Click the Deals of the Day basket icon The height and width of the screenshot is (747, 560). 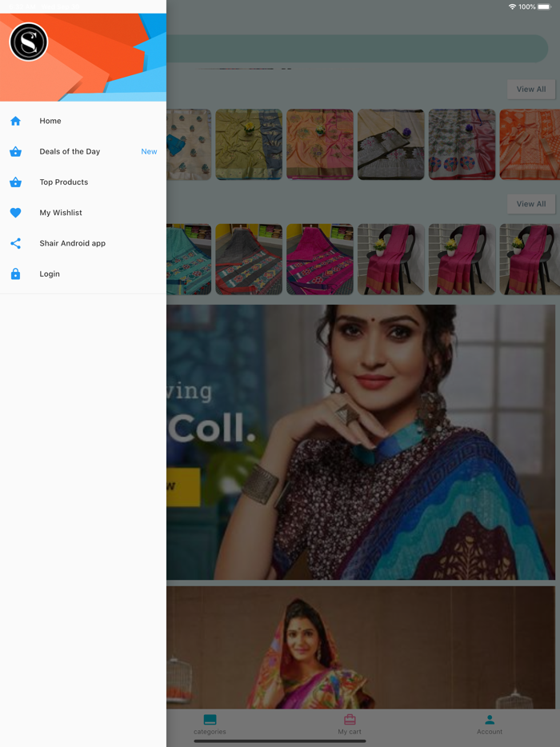point(15,152)
